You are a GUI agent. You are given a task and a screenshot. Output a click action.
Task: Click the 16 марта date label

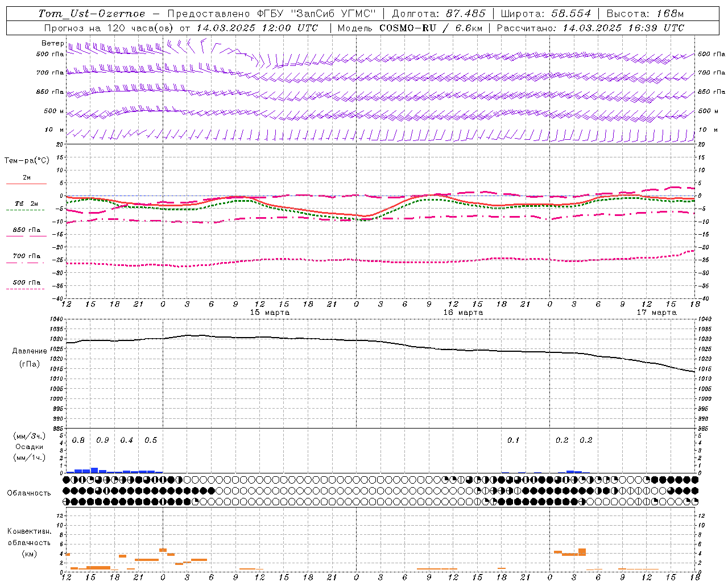pos(463,313)
